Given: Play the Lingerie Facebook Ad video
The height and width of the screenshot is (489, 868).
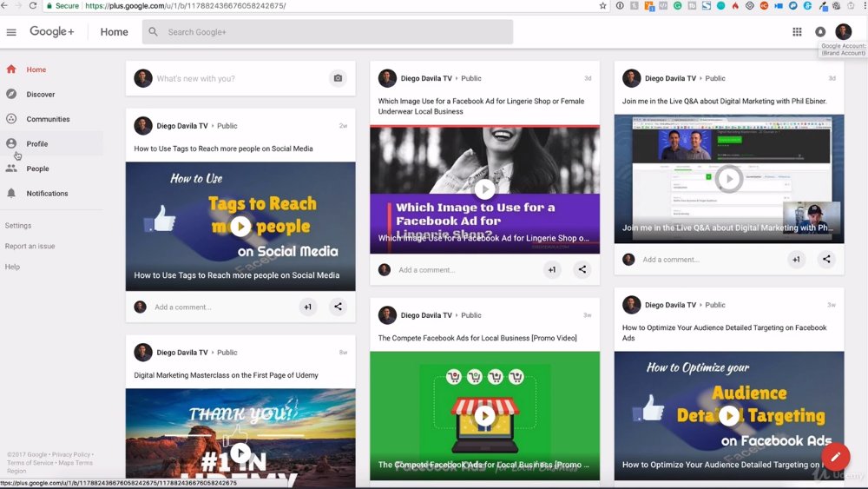Looking at the screenshot, I should pyautogui.click(x=484, y=189).
